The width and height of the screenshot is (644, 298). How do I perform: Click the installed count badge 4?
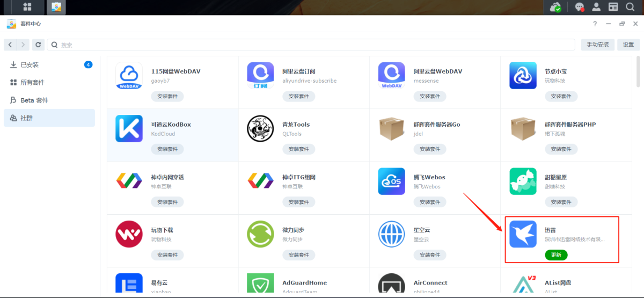pyautogui.click(x=88, y=64)
